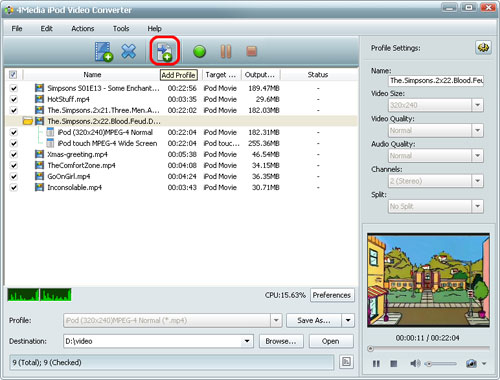Image resolution: width=500 pixels, height=380 pixels.
Task: Click the Save As... button
Action: coord(314,320)
